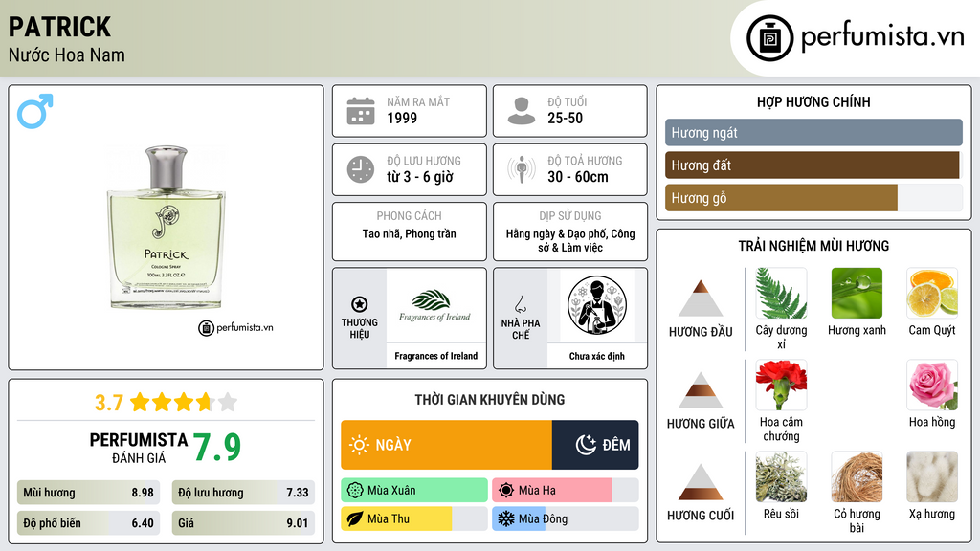The width and height of the screenshot is (980, 551).
Task: Click the snowflake icon in Mùa Đông
Action: [506, 518]
